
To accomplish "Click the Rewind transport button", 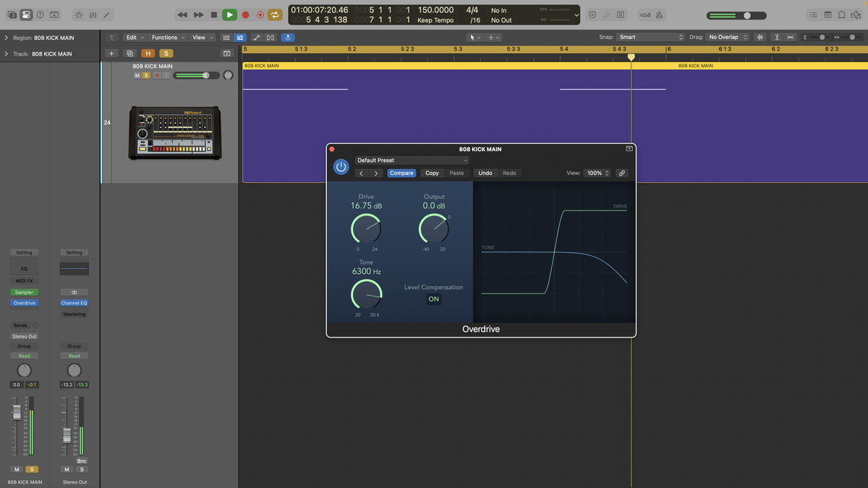I will [x=182, y=14].
